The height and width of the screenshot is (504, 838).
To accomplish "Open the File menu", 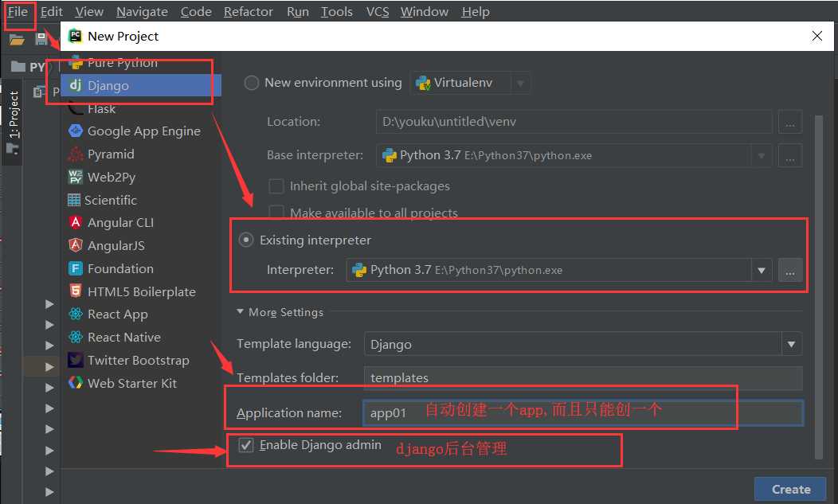I will [x=18, y=11].
